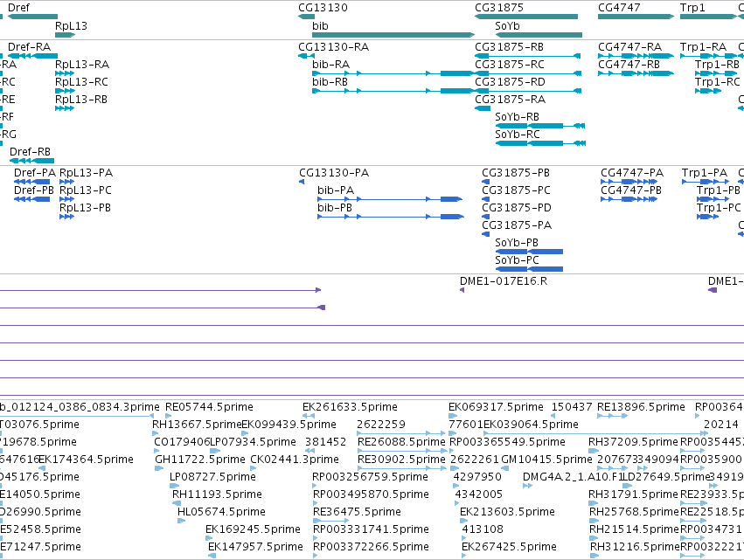
Task: Select the GM10415.5prime EST label
Action: pos(546,459)
